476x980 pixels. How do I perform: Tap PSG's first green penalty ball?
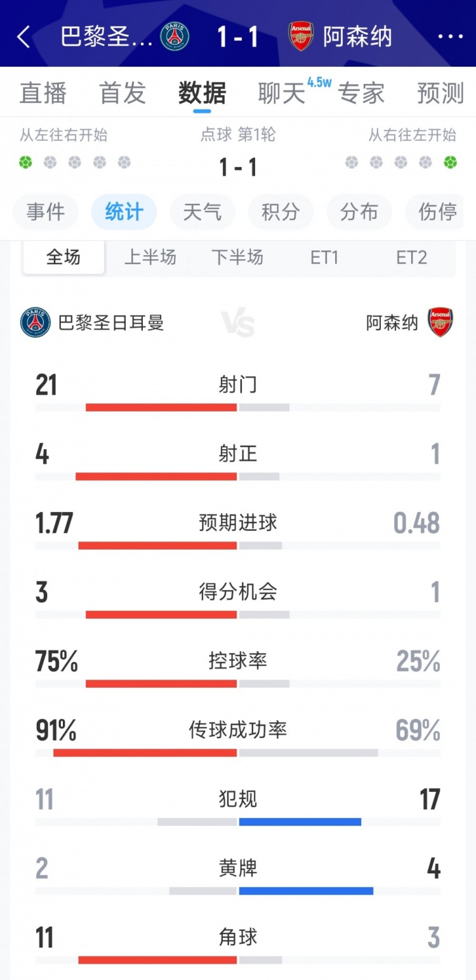coord(25,163)
